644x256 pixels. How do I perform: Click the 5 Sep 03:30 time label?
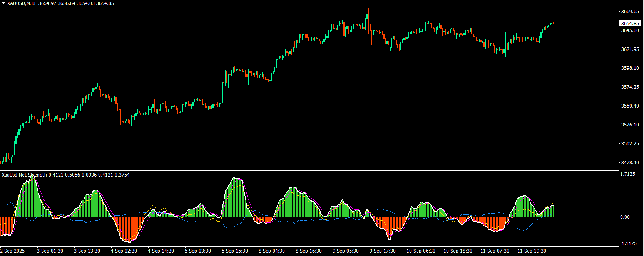click(x=198, y=251)
